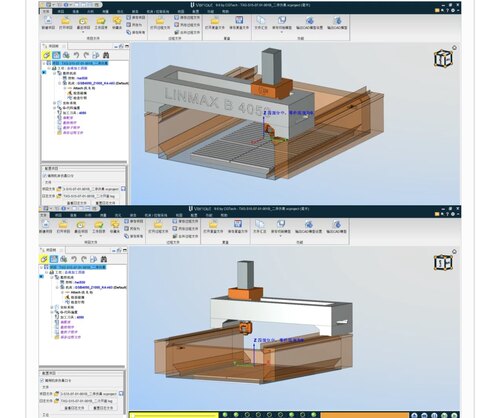Collapse the root project node in the top window's tree
The width and height of the screenshot is (500, 418).
pos(44,63)
